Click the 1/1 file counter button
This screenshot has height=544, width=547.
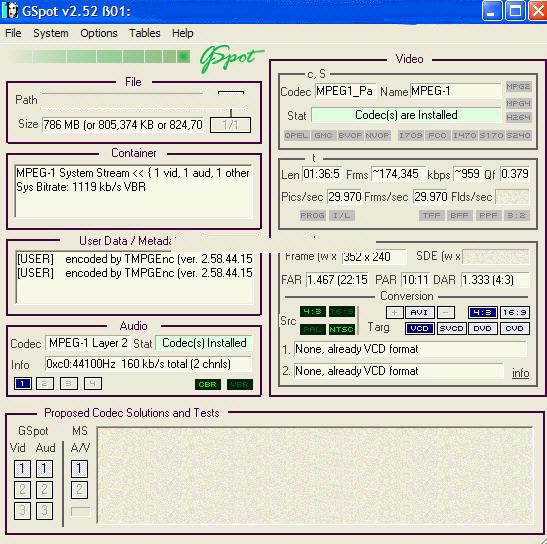point(230,125)
